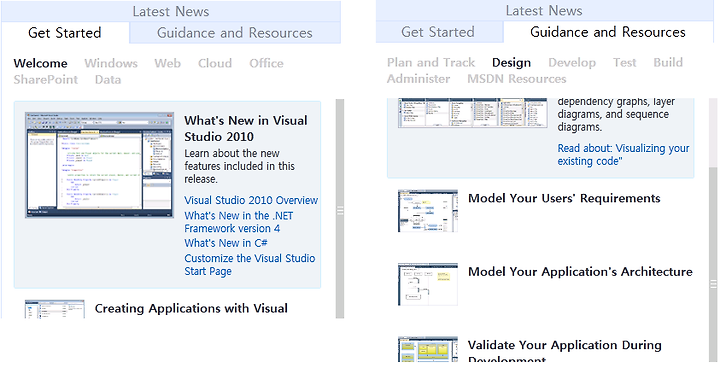720x368 pixels.
Task: Open the Latest News tab in left panel
Action: click(171, 11)
